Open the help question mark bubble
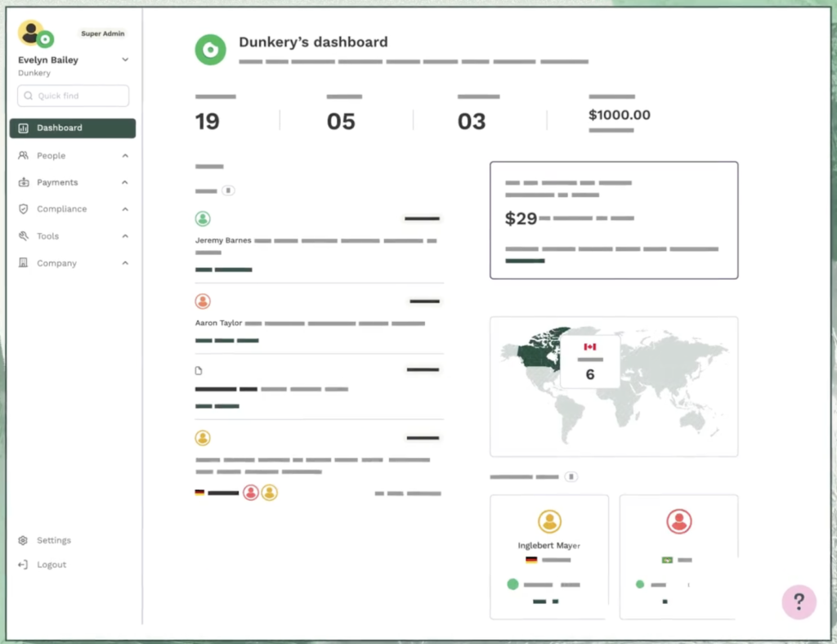This screenshot has height=644, width=837. click(799, 602)
